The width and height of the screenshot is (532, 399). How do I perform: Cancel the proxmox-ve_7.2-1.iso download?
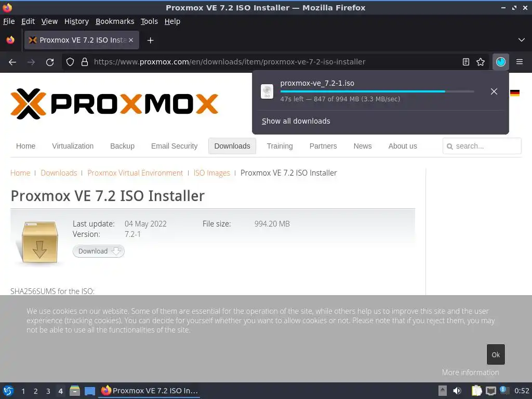(x=494, y=91)
